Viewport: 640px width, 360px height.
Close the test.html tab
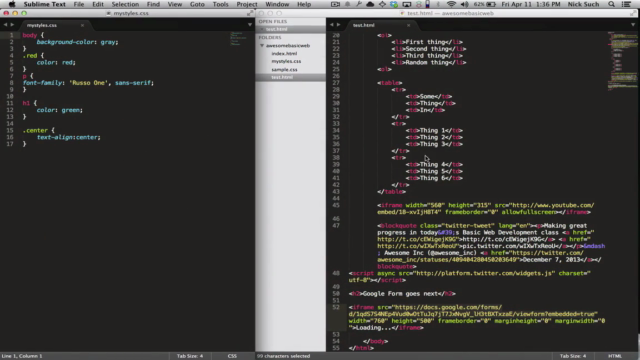tap(408, 25)
